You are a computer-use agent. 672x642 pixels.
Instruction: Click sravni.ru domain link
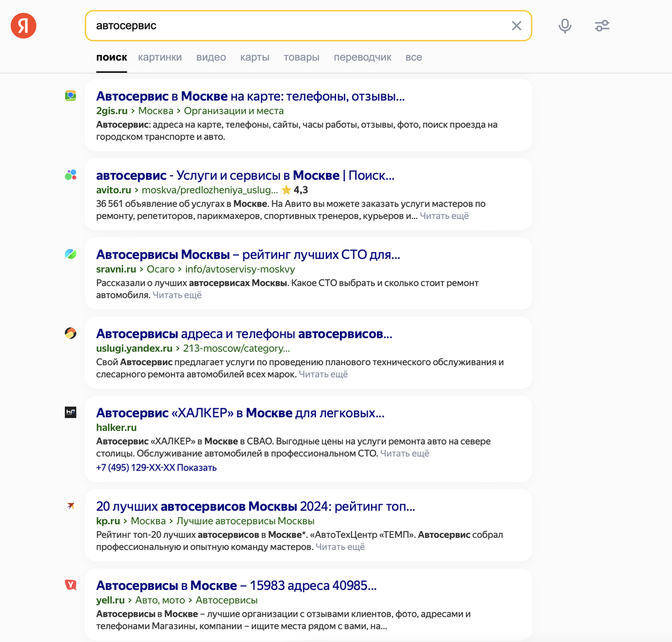click(116, 269)
